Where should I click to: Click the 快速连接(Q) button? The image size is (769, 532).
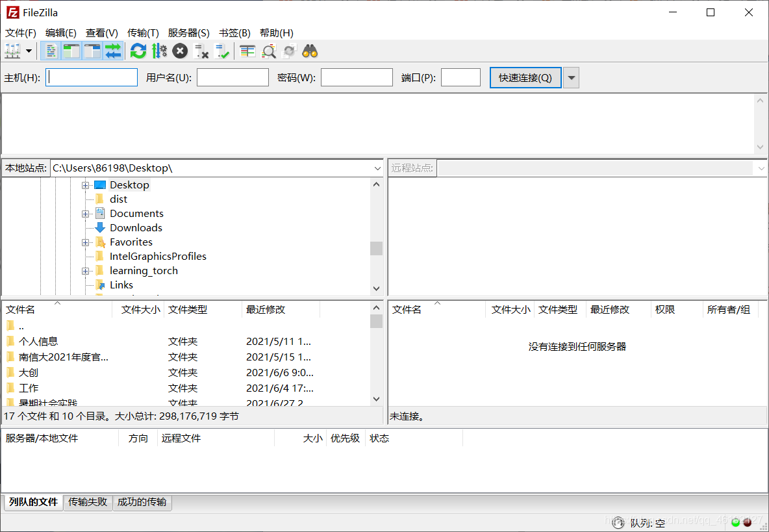tap(525, 77)
